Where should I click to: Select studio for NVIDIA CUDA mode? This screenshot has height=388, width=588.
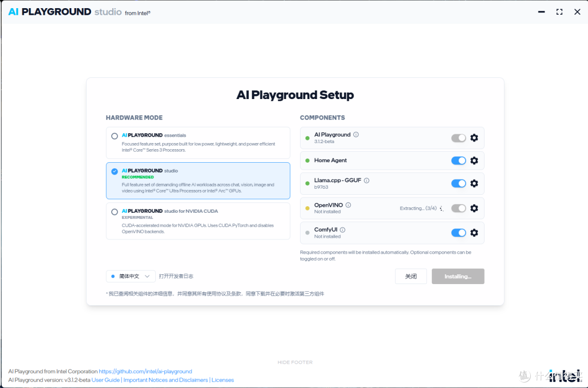pos(198,221)
